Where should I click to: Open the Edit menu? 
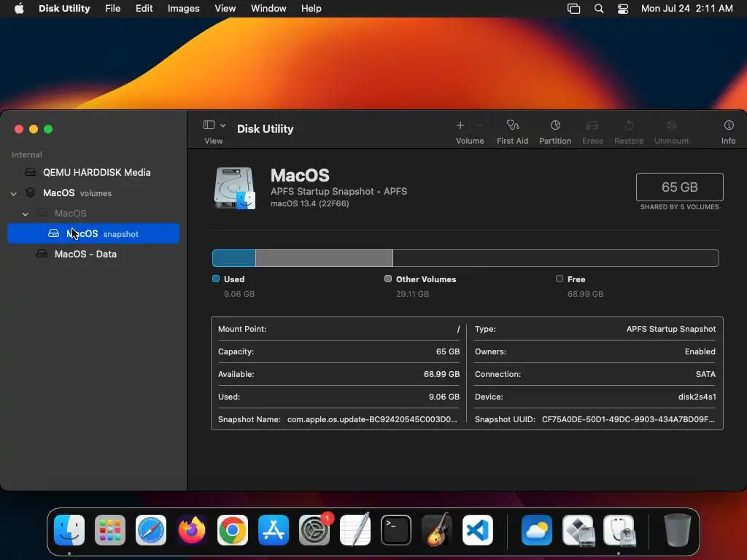coord(144,9)
